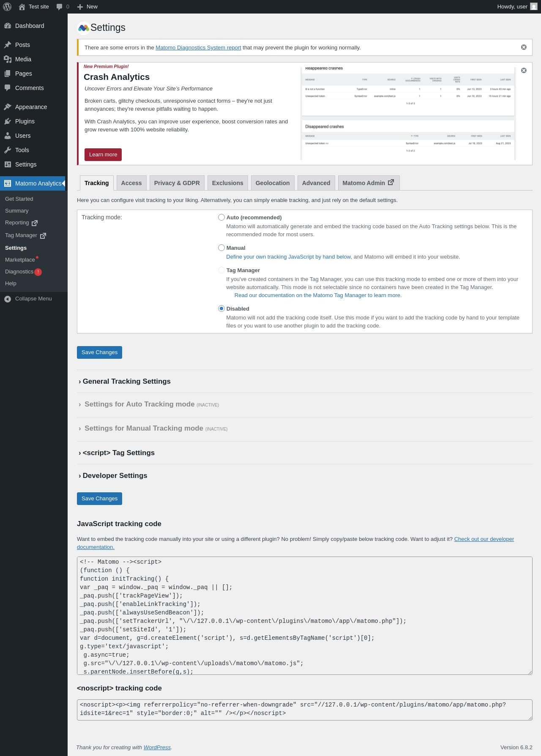
Task: Click the Media icon in sidebar
Action: pyautogui.click(x=8, y=59)
